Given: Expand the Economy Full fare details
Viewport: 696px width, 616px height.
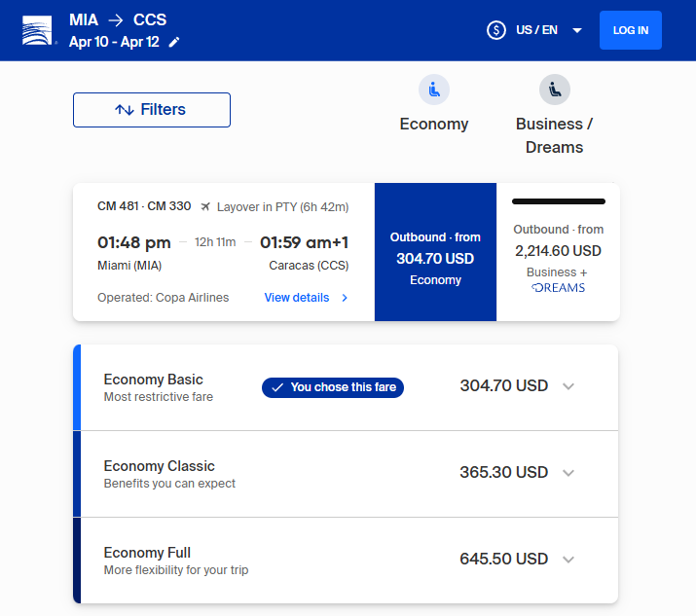Looking at the screenshot, I should coord(568,560).
